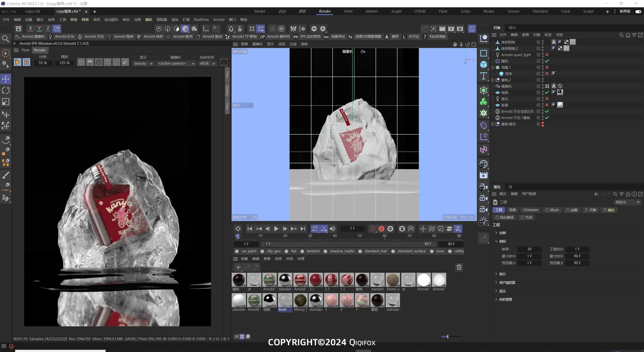Go to timeline end

click(303, 229)
